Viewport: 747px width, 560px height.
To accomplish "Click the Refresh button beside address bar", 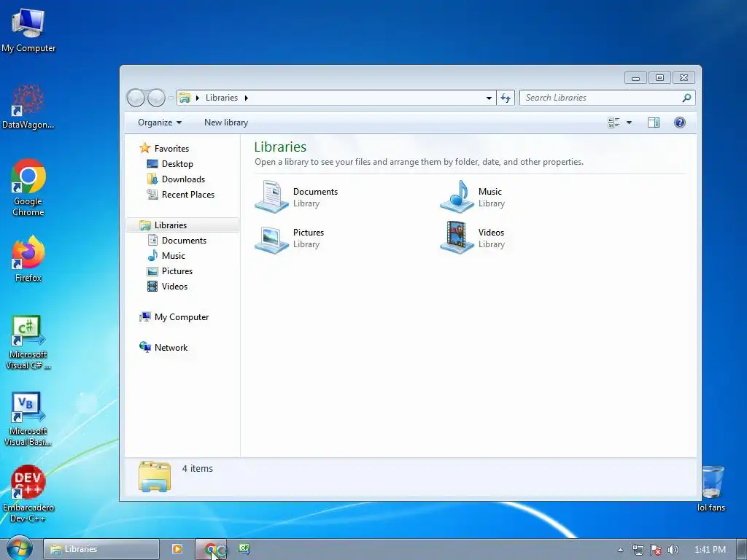I will point(506,98).
